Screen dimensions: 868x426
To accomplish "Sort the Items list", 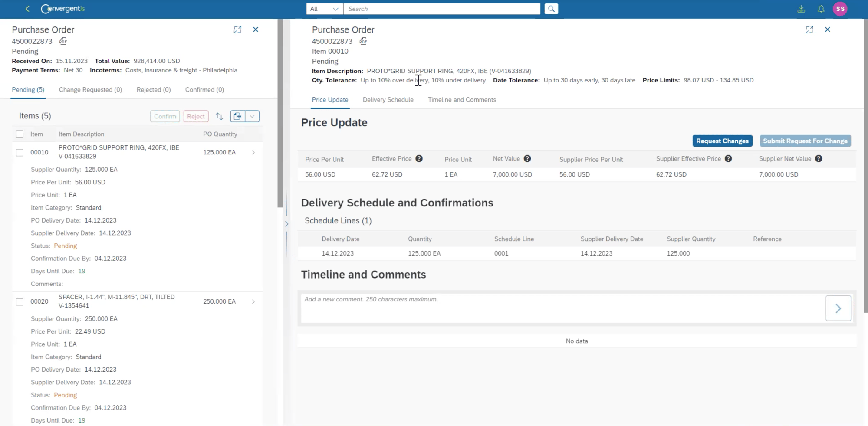I will coord(219,116).
